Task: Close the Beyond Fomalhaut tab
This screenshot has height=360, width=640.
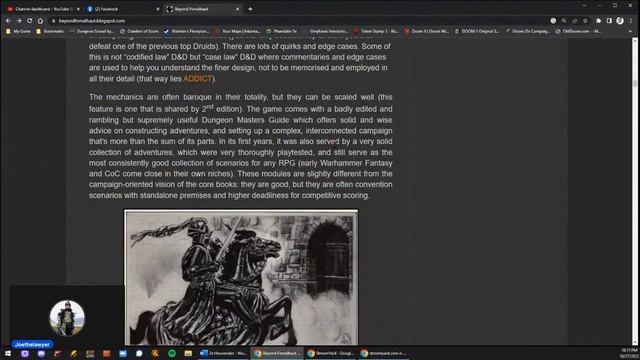Action: point(238,9)
